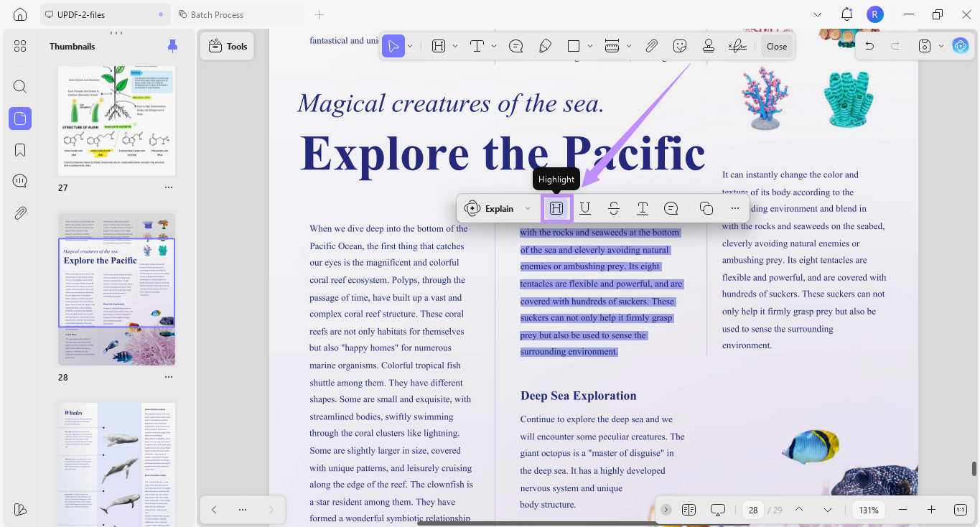
Task: Select the Stamp tool
Action: (709, 46)
